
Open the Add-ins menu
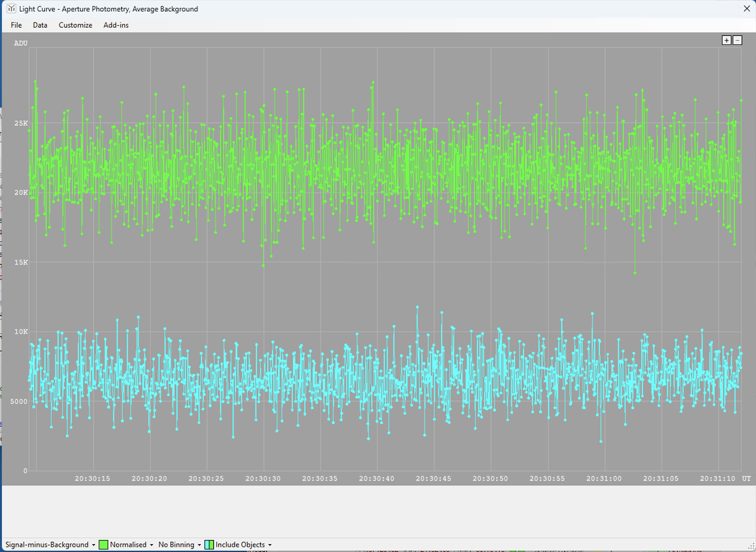[x=116, y=25]
